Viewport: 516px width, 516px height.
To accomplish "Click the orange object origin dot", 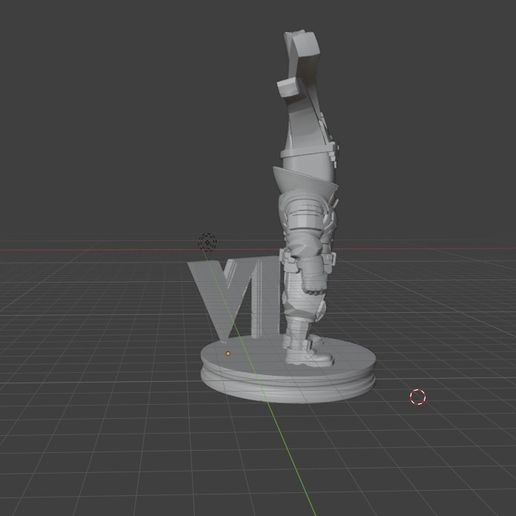I will [x=228, y=354].
